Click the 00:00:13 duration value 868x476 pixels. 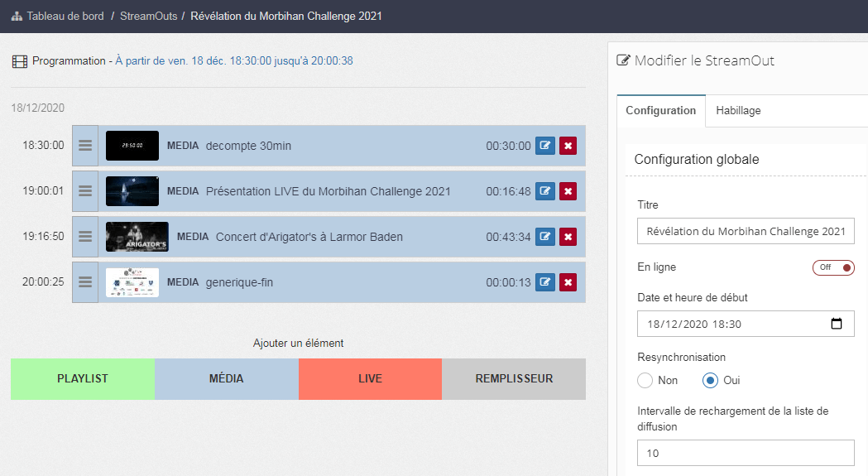pos(508,282)
